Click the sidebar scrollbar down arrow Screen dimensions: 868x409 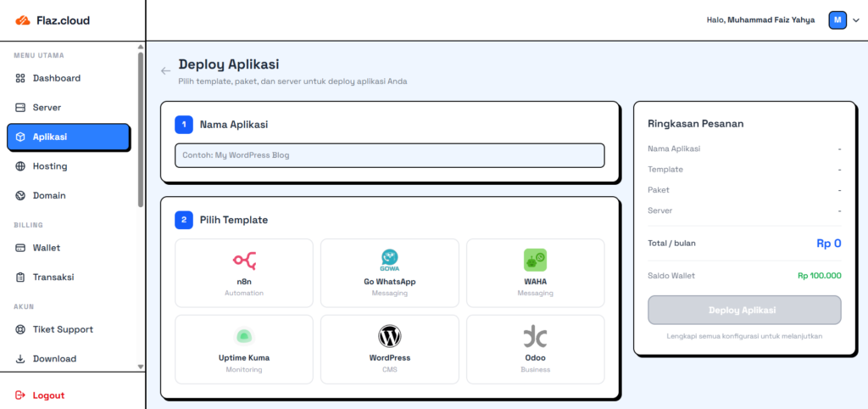141,367
